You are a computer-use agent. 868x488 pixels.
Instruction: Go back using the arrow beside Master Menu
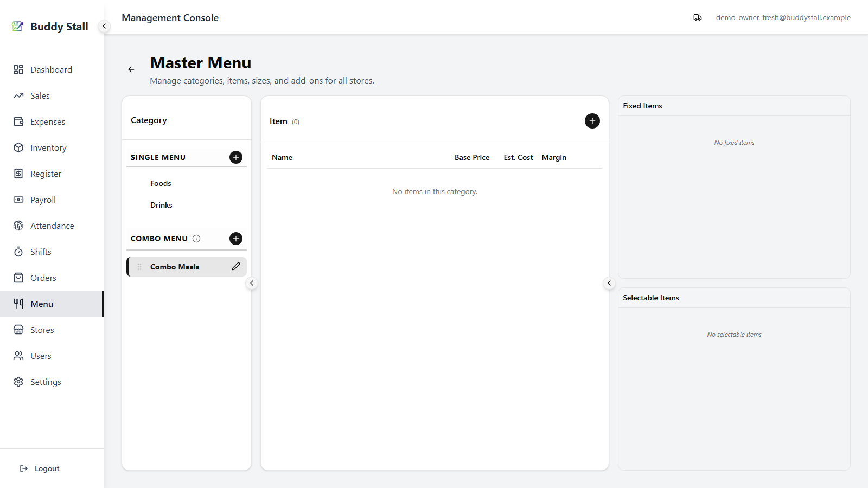[x=131, y=69]
